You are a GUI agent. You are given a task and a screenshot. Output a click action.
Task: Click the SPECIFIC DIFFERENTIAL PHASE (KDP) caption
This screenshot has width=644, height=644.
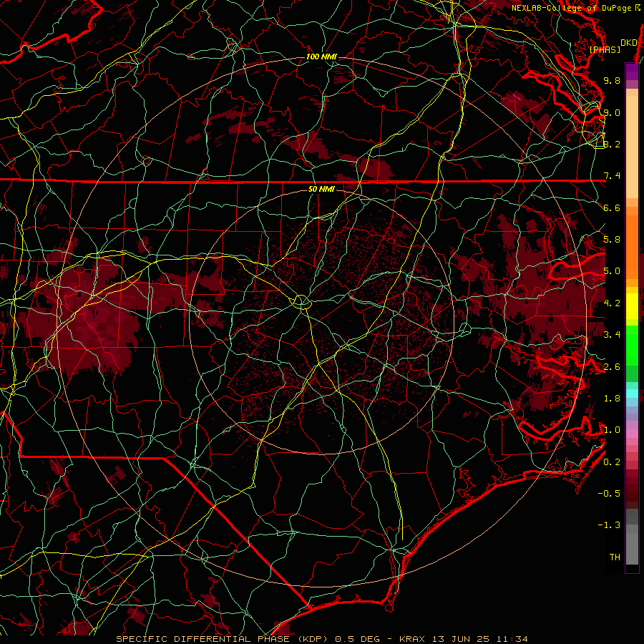tap(224, 639)
